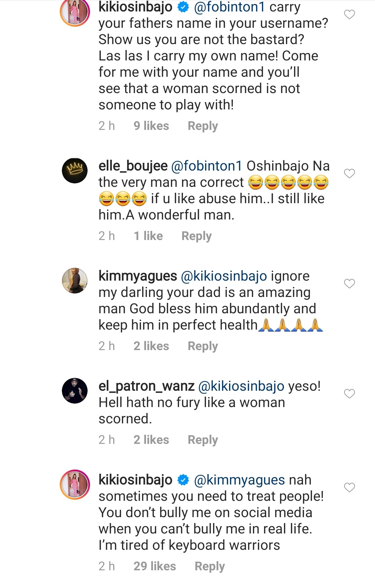Like kimmyagues' comment with the heart icon
This screenshot has height=588, width=375.
pyautogui.click(x=349, y=284)
